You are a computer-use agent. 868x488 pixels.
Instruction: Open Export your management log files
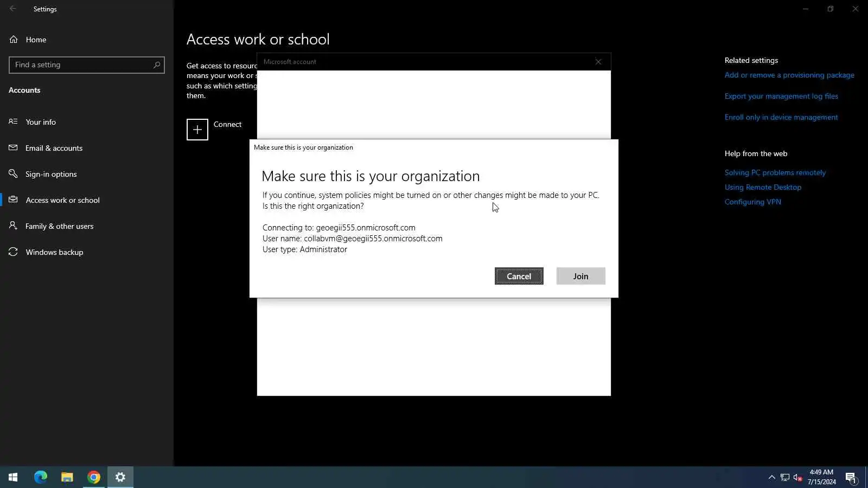pyautogui.click(x=781, y=97)
